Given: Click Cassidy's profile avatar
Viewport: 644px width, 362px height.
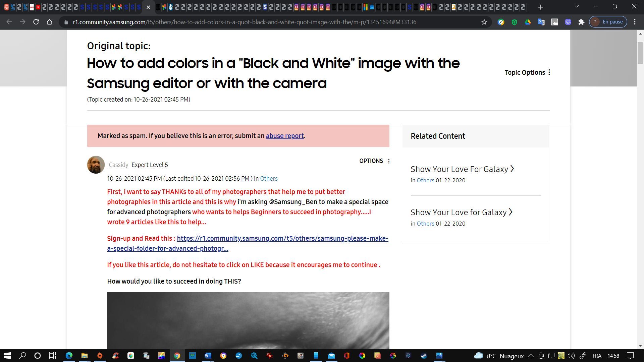Looking at the screenshot, I should [x=96, y=165].
